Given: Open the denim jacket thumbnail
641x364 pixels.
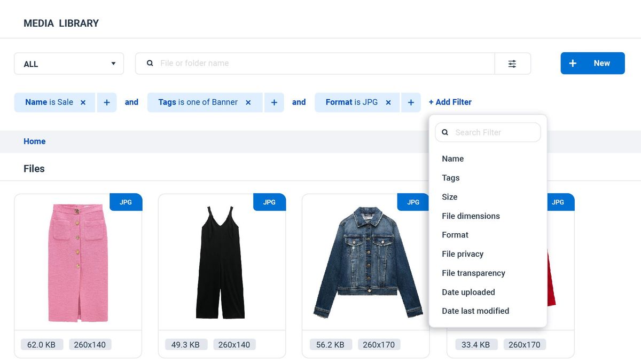Looking at the screenshot, I should (366, 260).
